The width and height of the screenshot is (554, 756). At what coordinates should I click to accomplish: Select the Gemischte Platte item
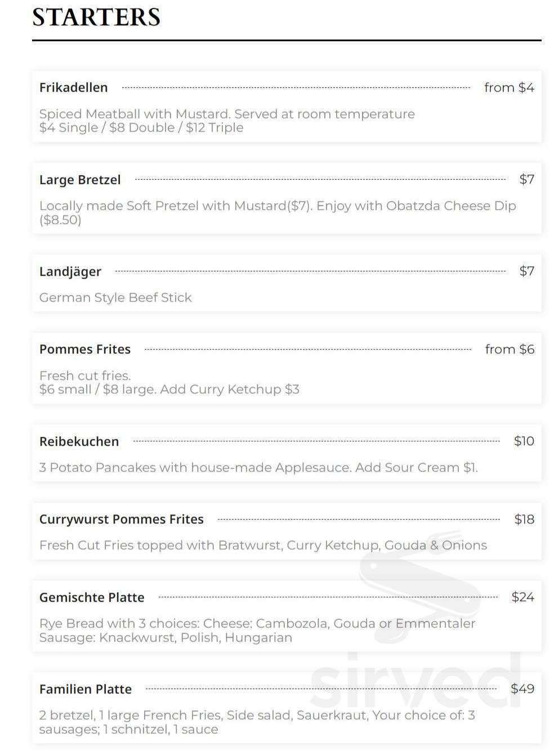pos(287,616)
